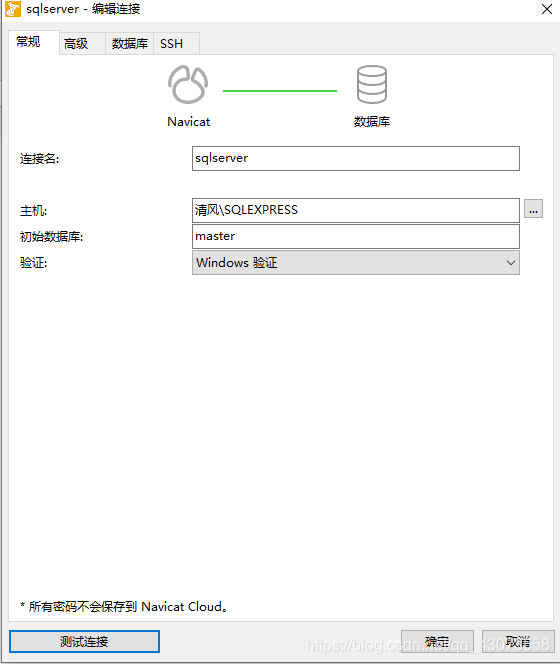Switch to the 数据库 tab
Screen dimensions: 560x664
click(130, 44)
